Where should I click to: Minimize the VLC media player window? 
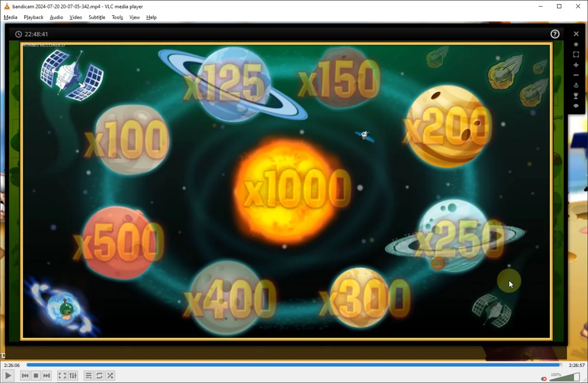540,6
